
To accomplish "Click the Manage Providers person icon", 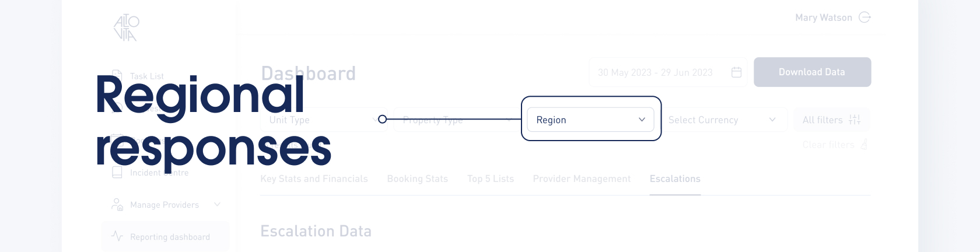I will 117,205.
